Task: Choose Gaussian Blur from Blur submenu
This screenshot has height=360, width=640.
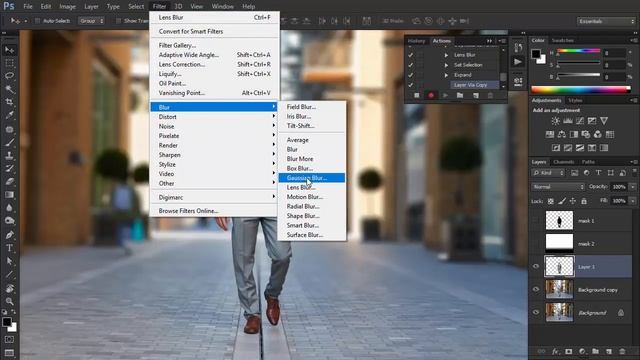Action: pyautogui.click(x=311, y=178)
